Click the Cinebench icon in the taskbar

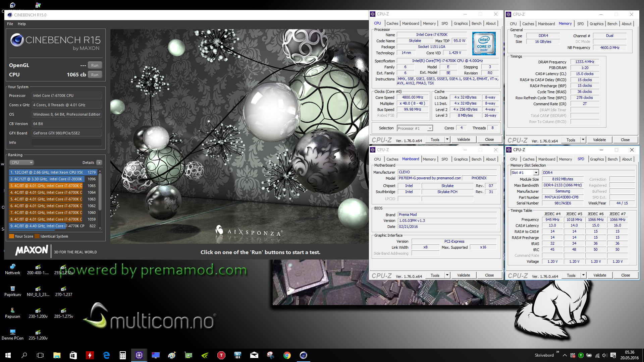point(303,355)
